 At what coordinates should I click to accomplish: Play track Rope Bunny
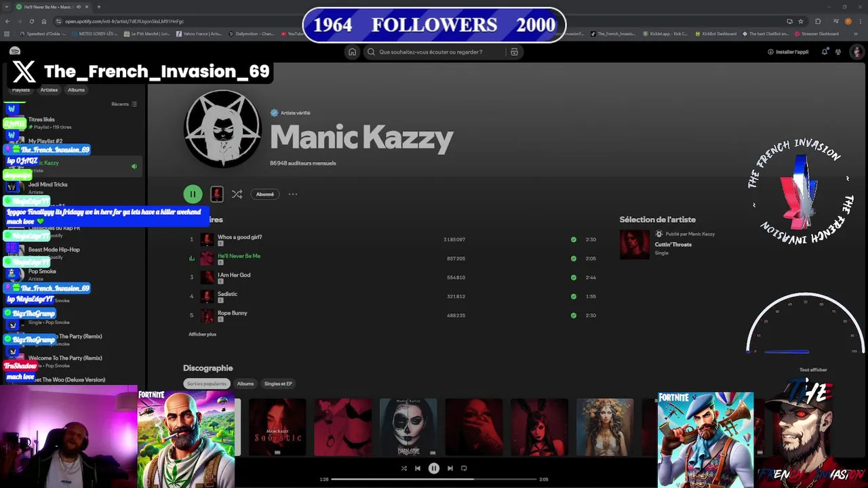tap(232, 313)
